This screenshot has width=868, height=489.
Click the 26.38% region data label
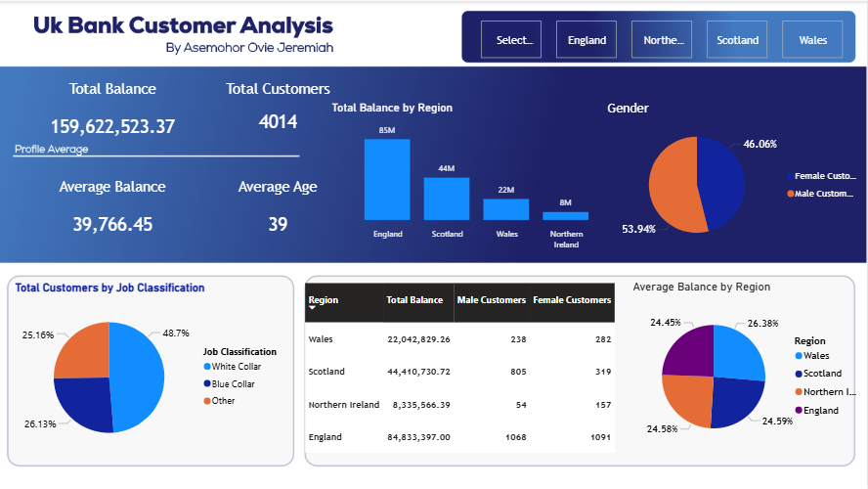(762, 323)
